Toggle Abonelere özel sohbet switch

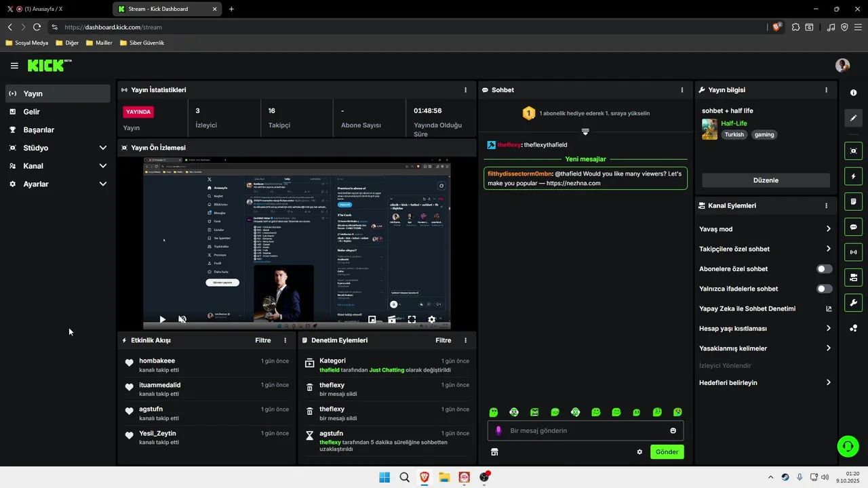click(x=824, y=269)
